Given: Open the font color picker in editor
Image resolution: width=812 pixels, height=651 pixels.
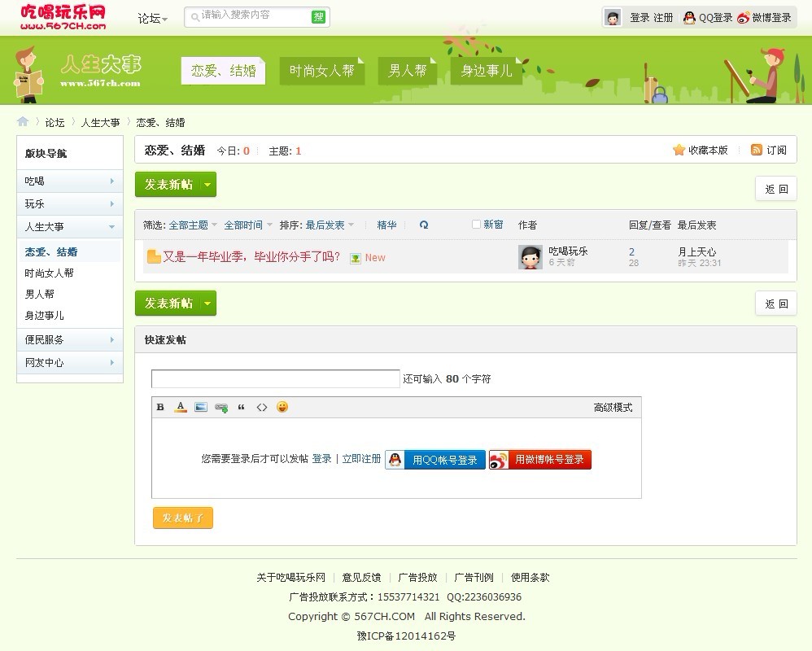Looking at the screenshot, I should click(x=181, y=407).
